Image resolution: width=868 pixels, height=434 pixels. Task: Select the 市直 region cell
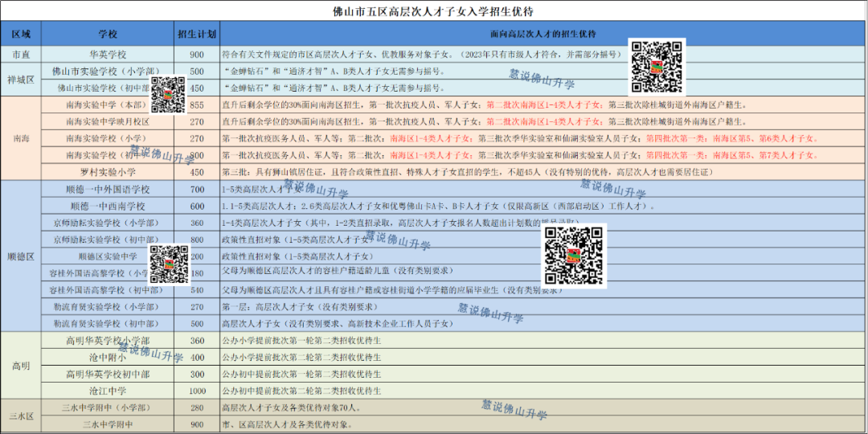click(x=21, y=55)
